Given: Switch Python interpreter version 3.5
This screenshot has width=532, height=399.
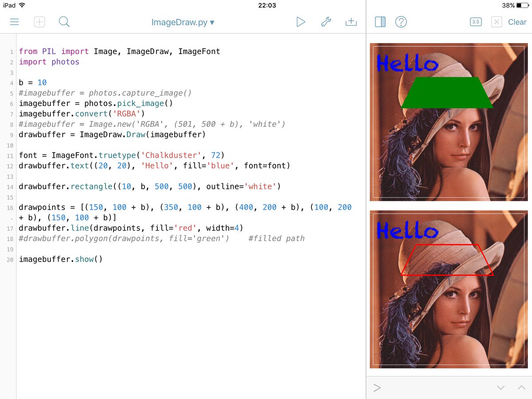Looking at the screenshot, I should (476, 22).
